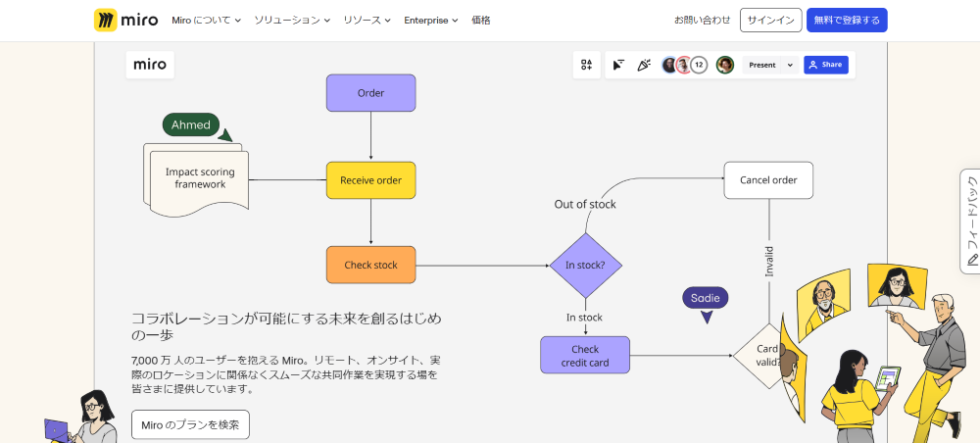Click the Miro のプランを検索 button
This screenshot has height=443, width=980.
click(x=190, y=425)
